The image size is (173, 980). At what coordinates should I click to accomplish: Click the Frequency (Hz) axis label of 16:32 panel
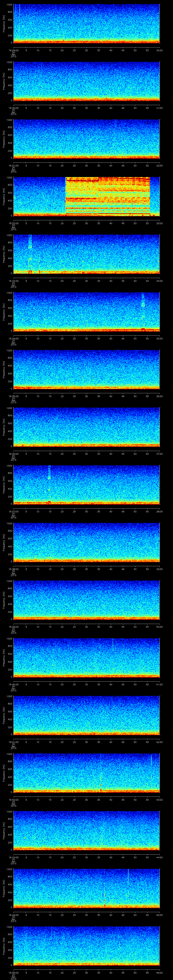point(4,196)
